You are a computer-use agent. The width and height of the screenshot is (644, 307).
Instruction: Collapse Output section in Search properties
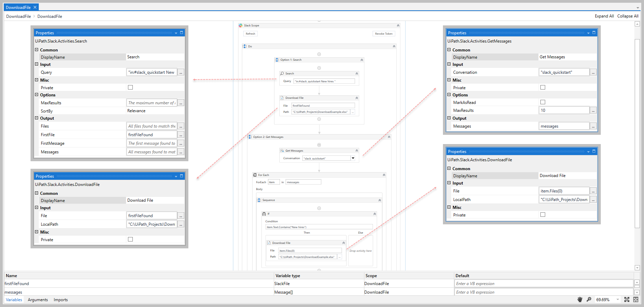pos(37,118)
